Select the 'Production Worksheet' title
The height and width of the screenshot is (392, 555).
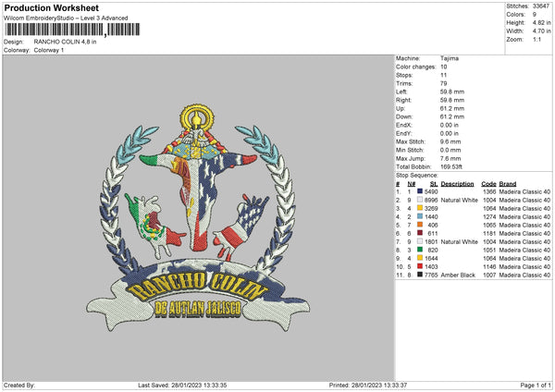pos(51,7)
